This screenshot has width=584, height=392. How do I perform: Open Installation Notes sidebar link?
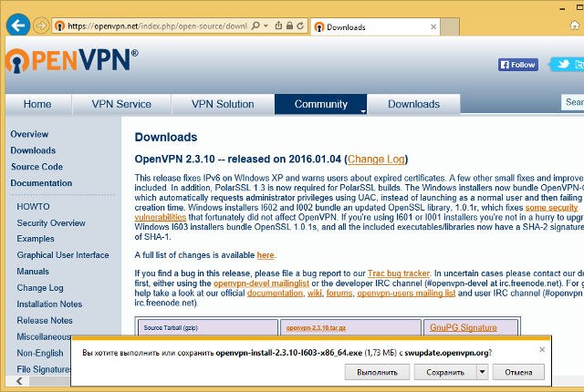[49, 304]
